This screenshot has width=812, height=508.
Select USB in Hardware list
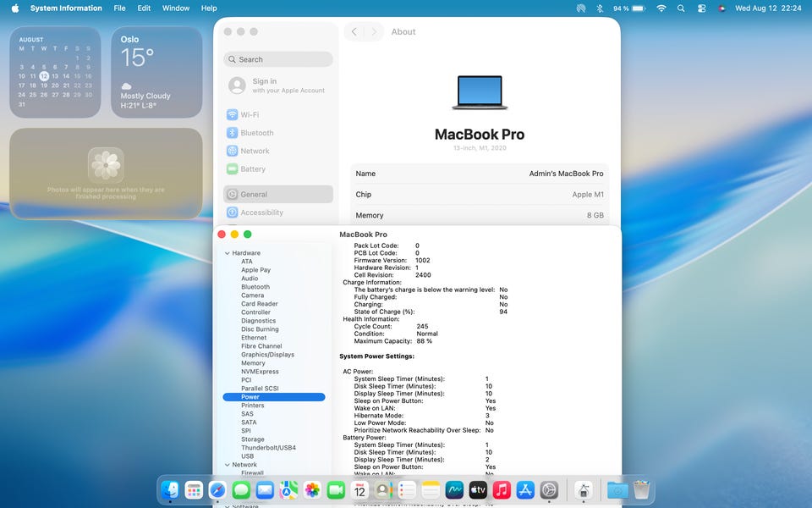tap(248, 456)
